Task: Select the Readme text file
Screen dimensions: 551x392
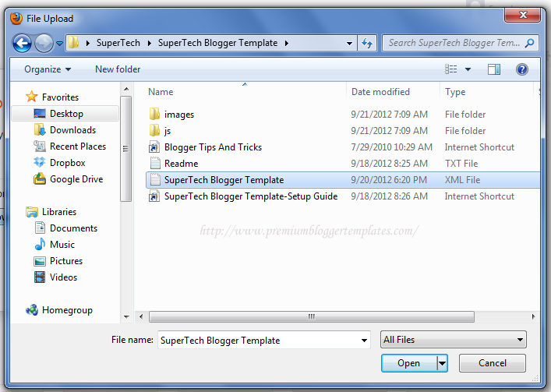Action: [x=343, y=164]
